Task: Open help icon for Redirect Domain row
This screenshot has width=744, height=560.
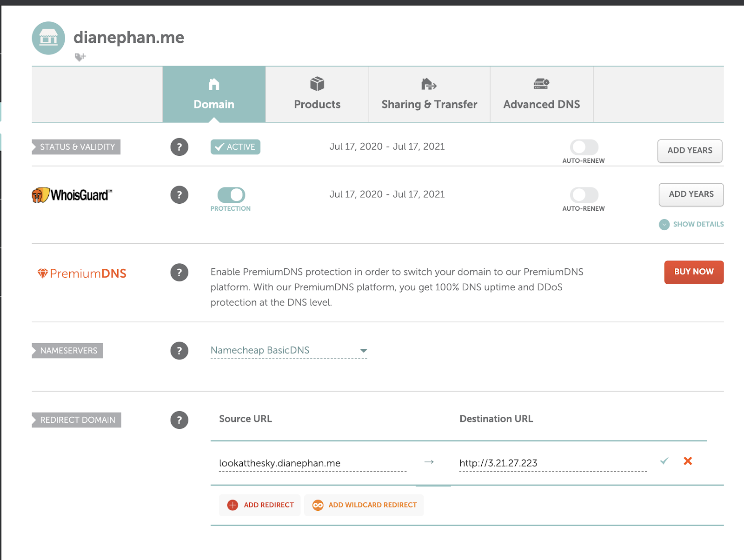Action: pos(179,420)
